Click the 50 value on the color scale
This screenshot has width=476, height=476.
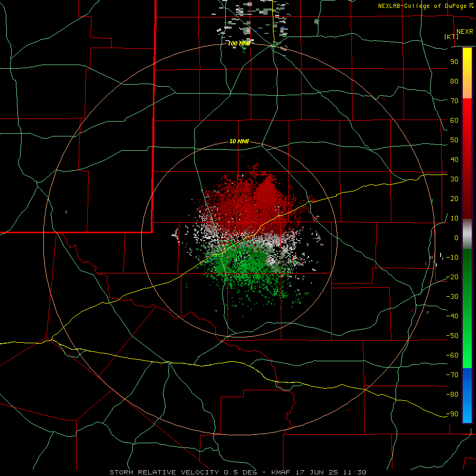point(454,140)
